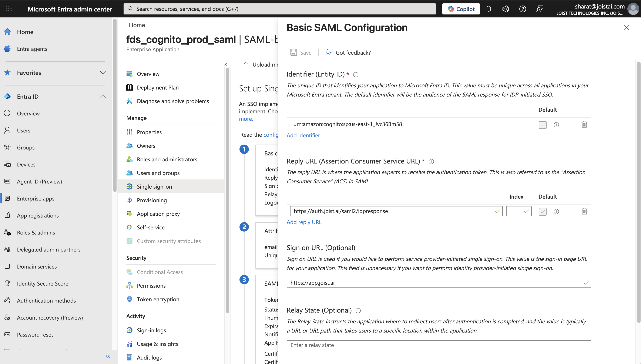641x364 pixels.
Task: Open the app launcher waffle menu
Action: click(9, 9)
